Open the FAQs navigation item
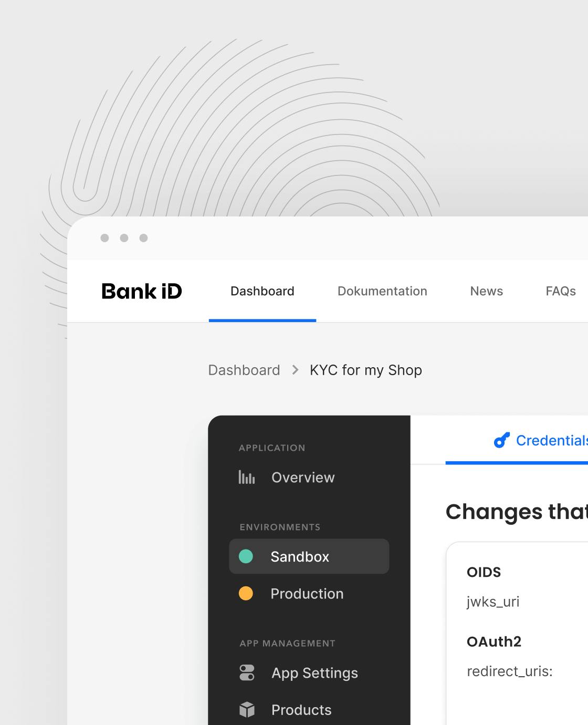Screen dimensions: 588x725 561,291
